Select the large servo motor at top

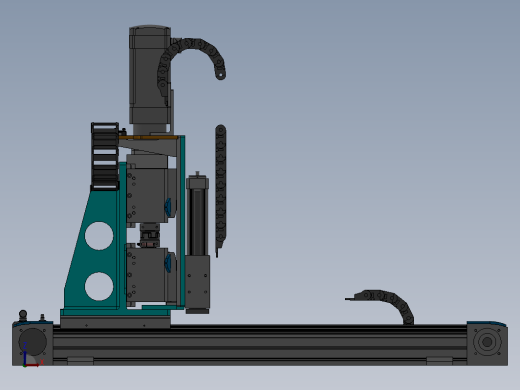click(150, 75)
